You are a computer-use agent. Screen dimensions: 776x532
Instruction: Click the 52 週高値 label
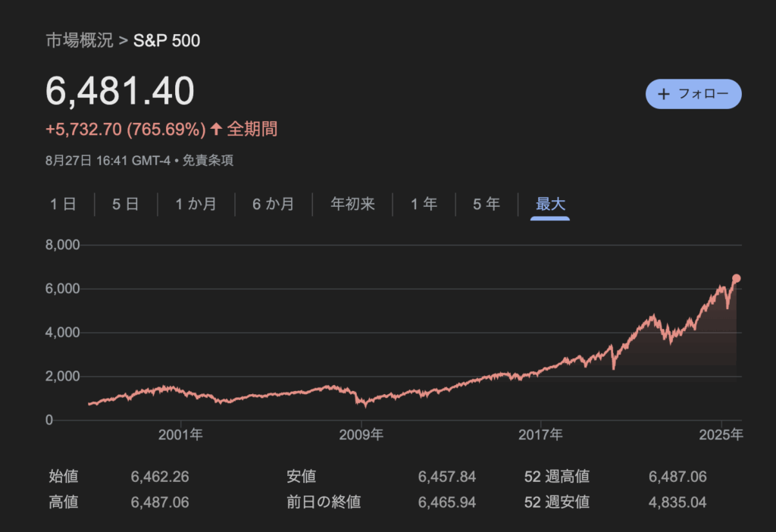557,476
